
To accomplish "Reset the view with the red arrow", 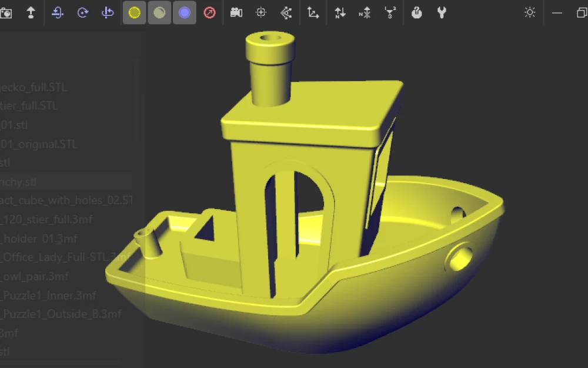I will point(209,12).
